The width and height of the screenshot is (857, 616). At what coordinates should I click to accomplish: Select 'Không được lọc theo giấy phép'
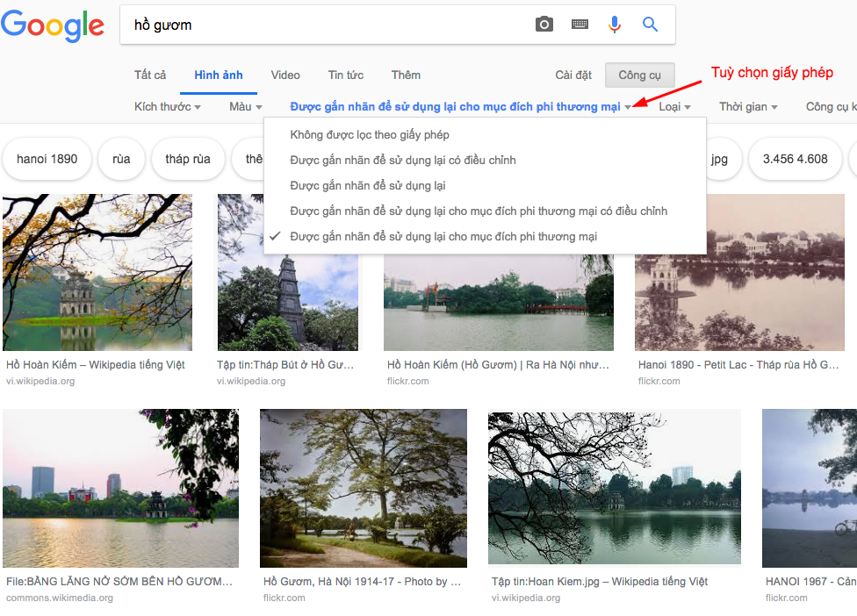pyautogui.click(x=367, y=134)
